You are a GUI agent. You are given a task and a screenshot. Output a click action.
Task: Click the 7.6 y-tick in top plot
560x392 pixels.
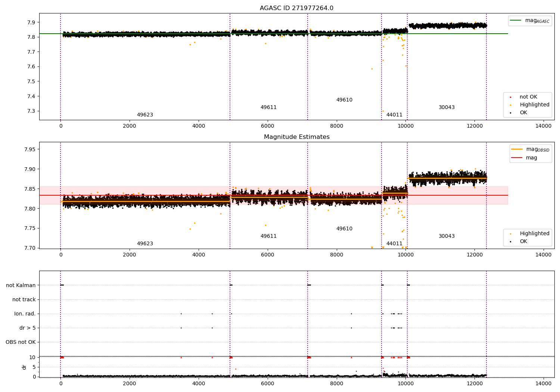32,67
